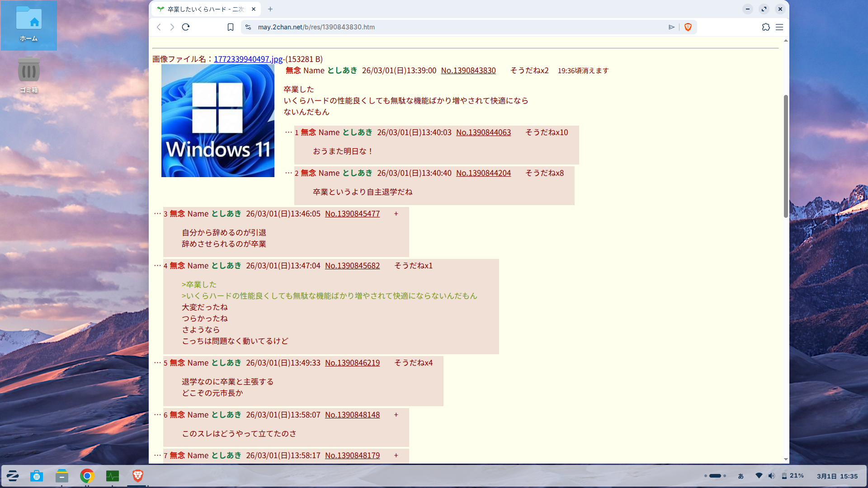This screenshot has height=488, width=868.
Task: Expand the ellipsis menu for reply 2
Action: (x=288, y=173)
